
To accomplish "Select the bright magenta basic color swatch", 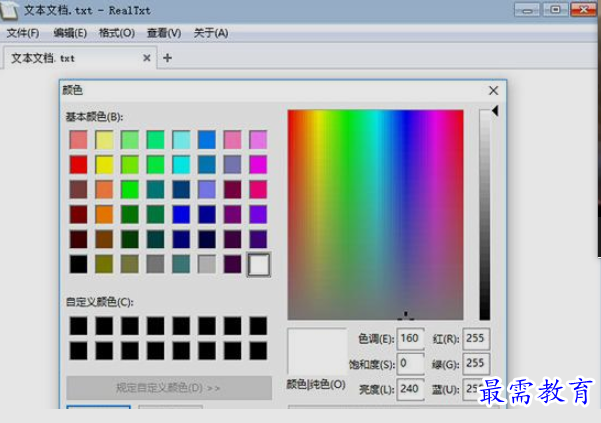I will pos(258,165).
